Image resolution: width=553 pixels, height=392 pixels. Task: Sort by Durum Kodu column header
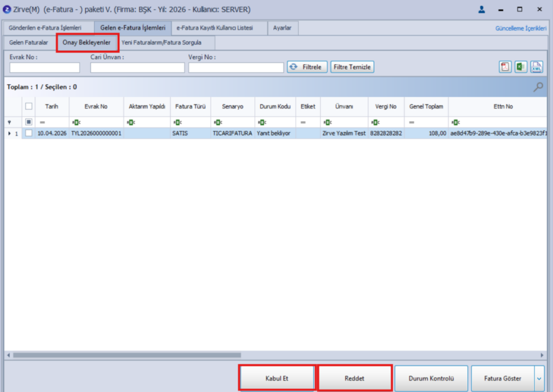[x=275, y=106]
